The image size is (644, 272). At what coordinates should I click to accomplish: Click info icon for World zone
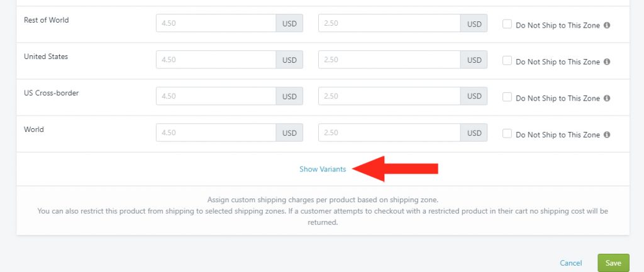607,135
